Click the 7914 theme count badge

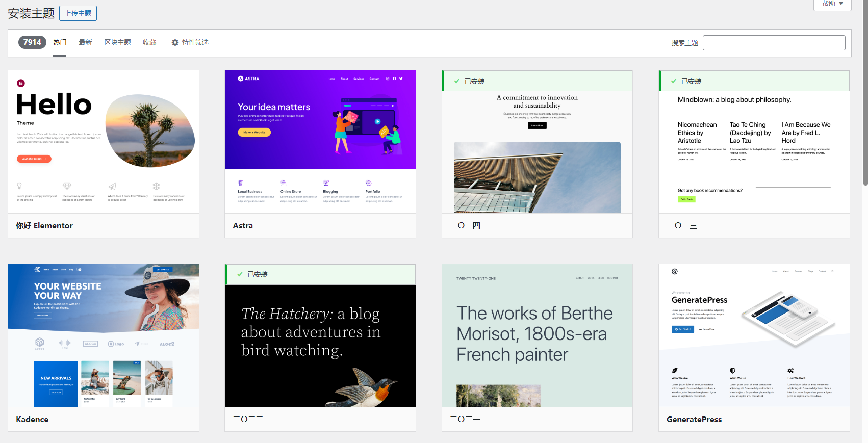pos(32,42)
